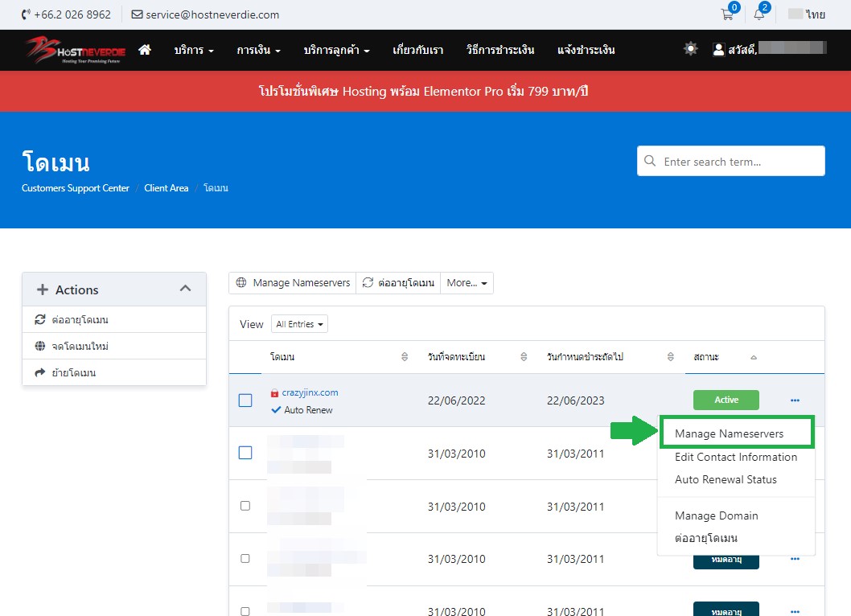Viewport: 851px width, 616px height.
Task: Open the crazyjinx.com domain link
Action: pos(310,392)
